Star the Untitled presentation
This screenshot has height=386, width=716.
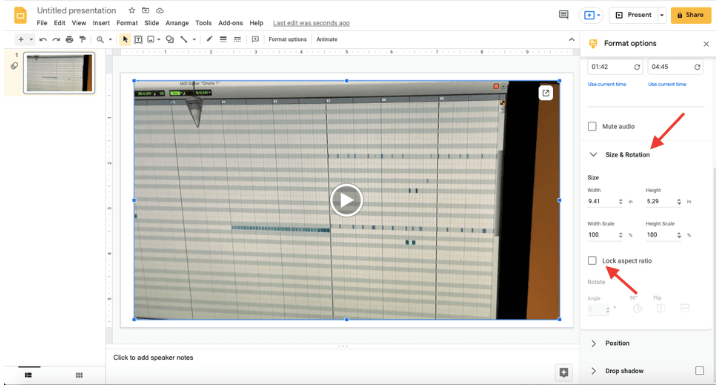click(132, 10)
